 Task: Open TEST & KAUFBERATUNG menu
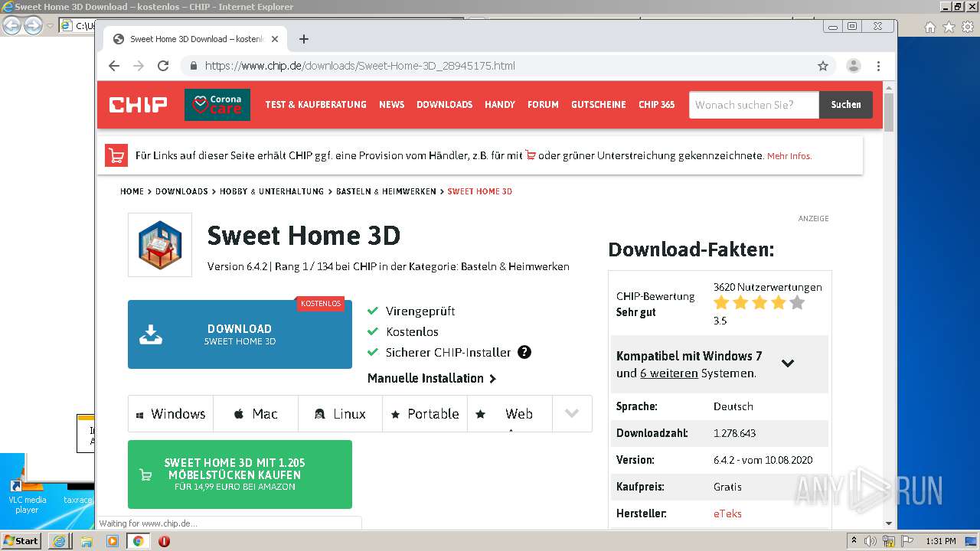315,105
